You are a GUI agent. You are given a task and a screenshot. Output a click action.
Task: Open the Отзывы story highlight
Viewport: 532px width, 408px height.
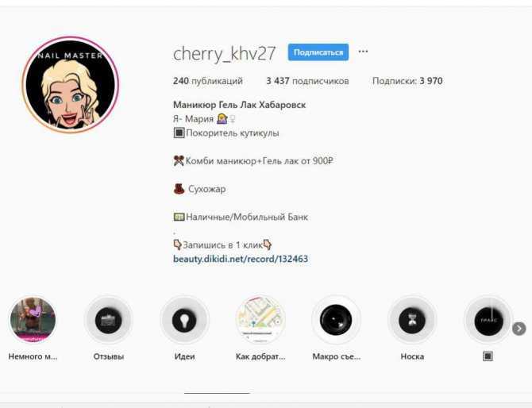109,320
